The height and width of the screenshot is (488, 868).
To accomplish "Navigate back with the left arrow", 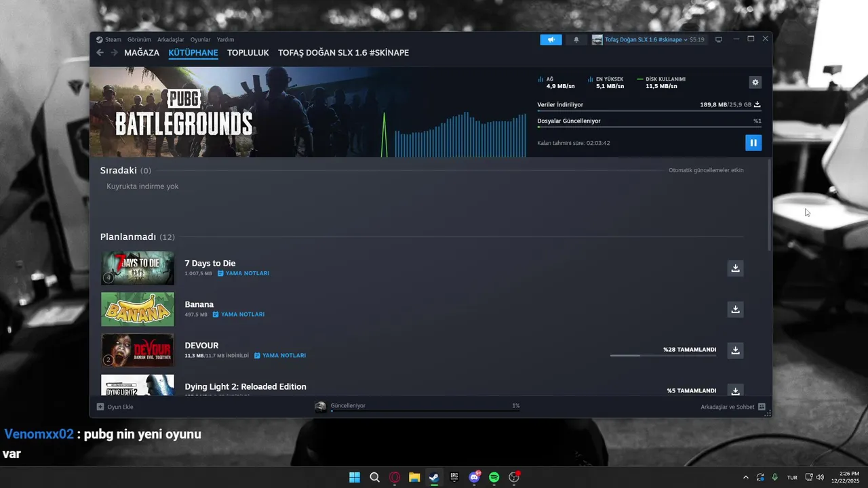I will pyautogui.click(x=100, y=52).
